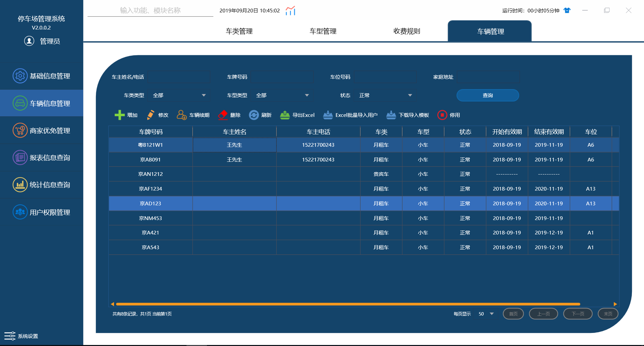Click the 导出Excel export icon
The image size is (644, 346).
pyautogui.click(x=285, y=115)
